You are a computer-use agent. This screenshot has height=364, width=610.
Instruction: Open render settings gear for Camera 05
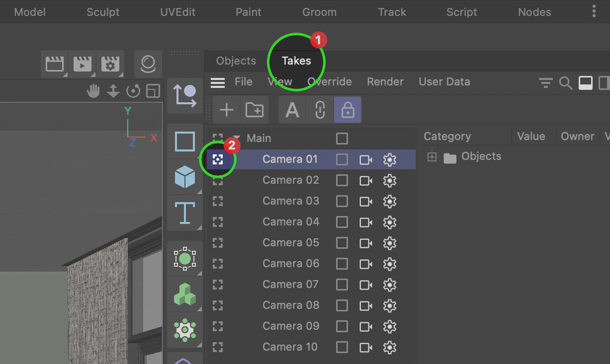pos(390,243)
